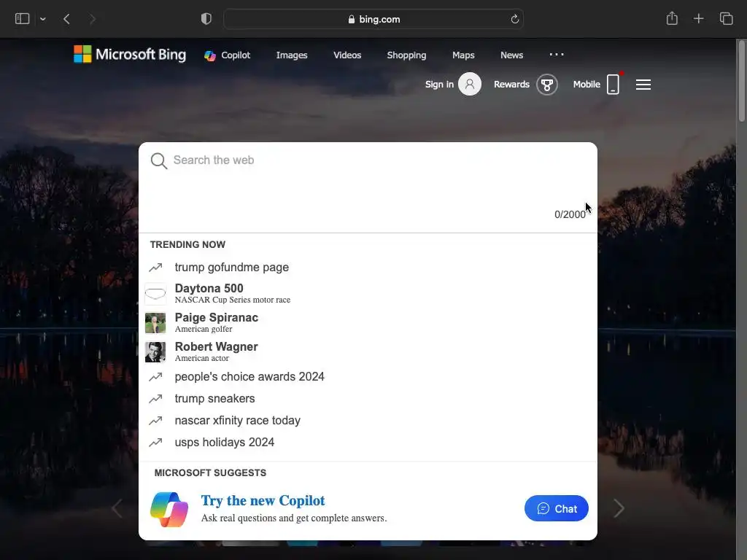
Task: Select the Robert Wagner suggestion
Action: pyautogui.click(x=368, y=352)
